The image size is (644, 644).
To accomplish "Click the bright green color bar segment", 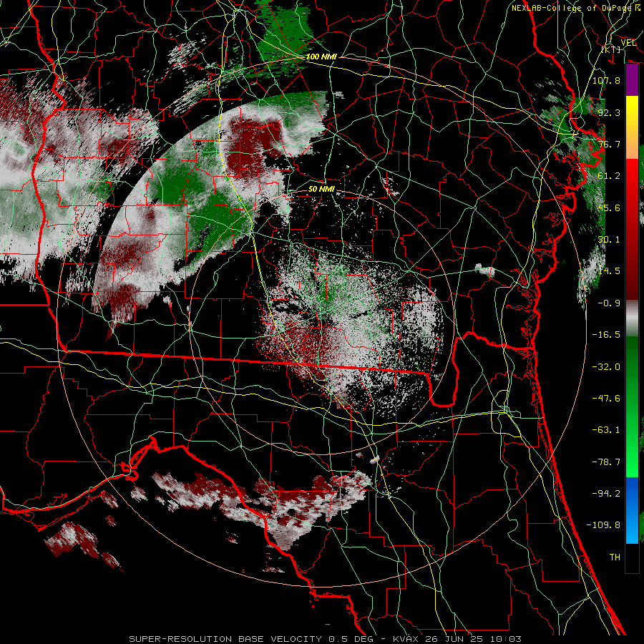I will click(632, 406).
